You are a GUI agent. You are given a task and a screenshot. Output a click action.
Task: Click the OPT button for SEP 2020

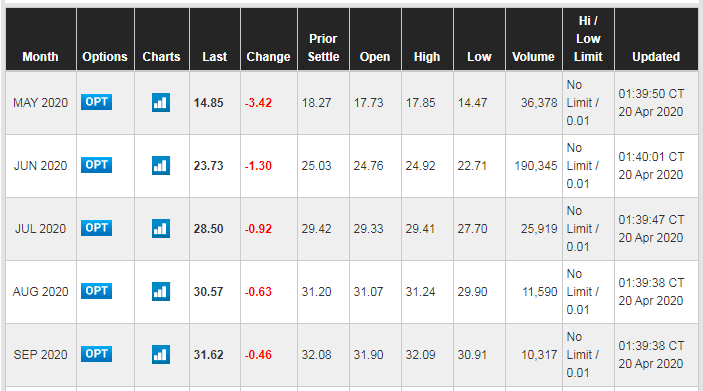[x=96, y=354]
